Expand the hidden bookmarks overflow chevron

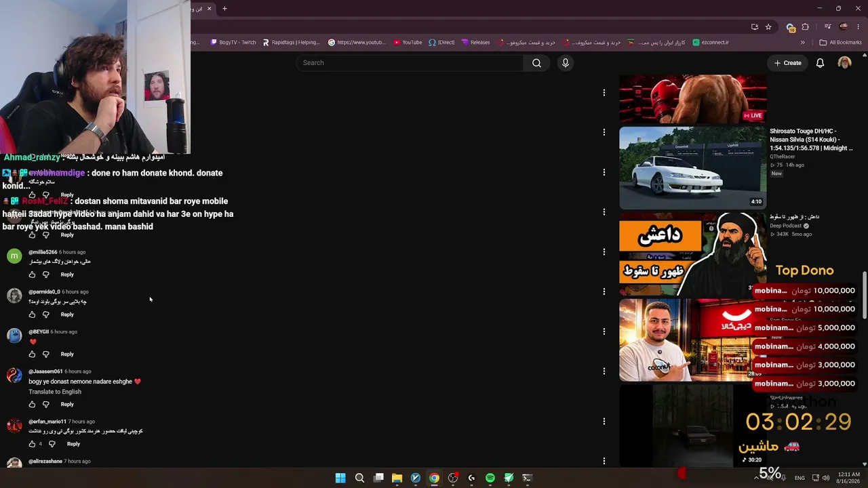[x=803, y=42]
